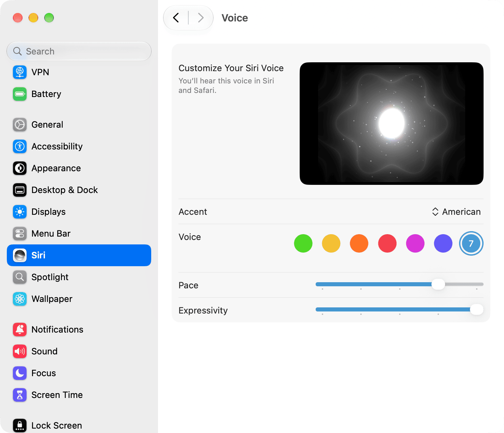Click the Siri orb icon in sidebar

point(20,255)
